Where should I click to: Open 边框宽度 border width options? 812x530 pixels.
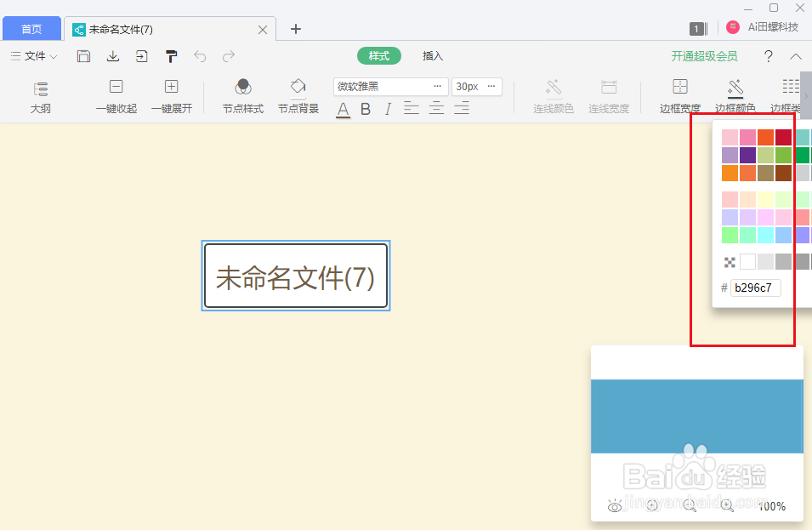click(680, 97)
